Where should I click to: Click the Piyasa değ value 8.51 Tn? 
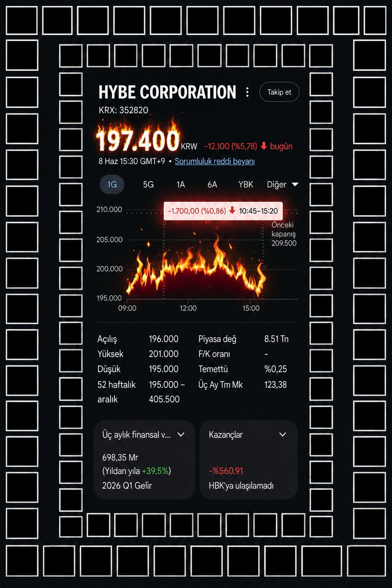[276, 339]
